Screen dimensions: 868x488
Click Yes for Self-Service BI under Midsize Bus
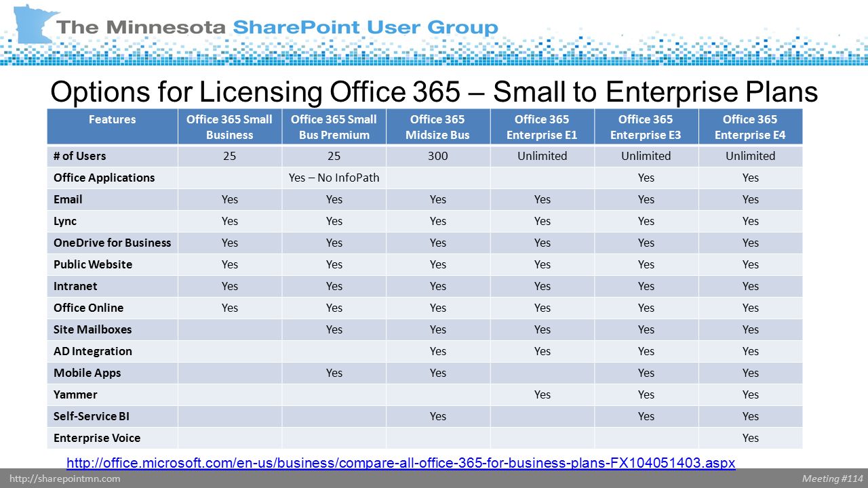point(438,416)
